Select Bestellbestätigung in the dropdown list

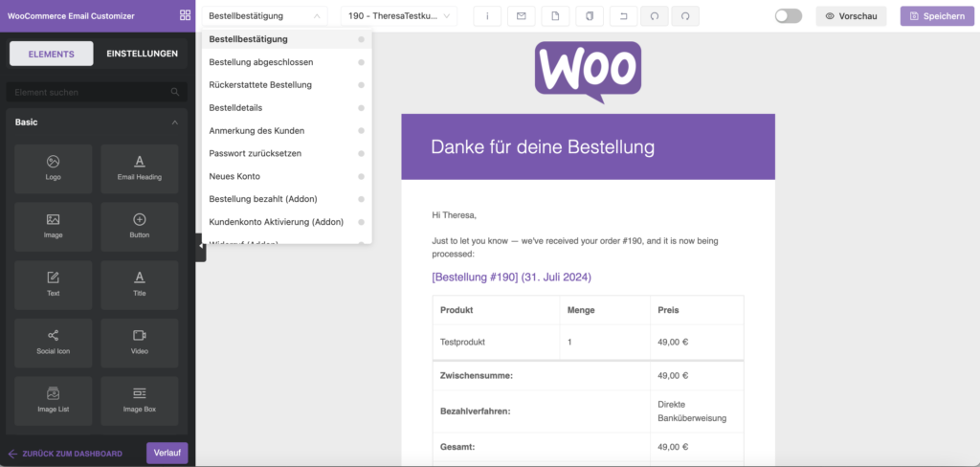[x=287, y=39]
